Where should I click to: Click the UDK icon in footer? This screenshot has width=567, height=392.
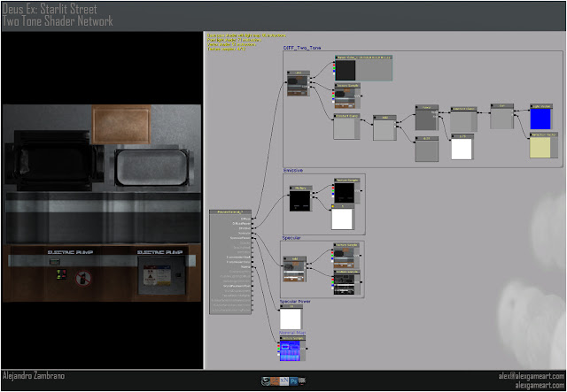pyautogui.click(x=302, y=380)
